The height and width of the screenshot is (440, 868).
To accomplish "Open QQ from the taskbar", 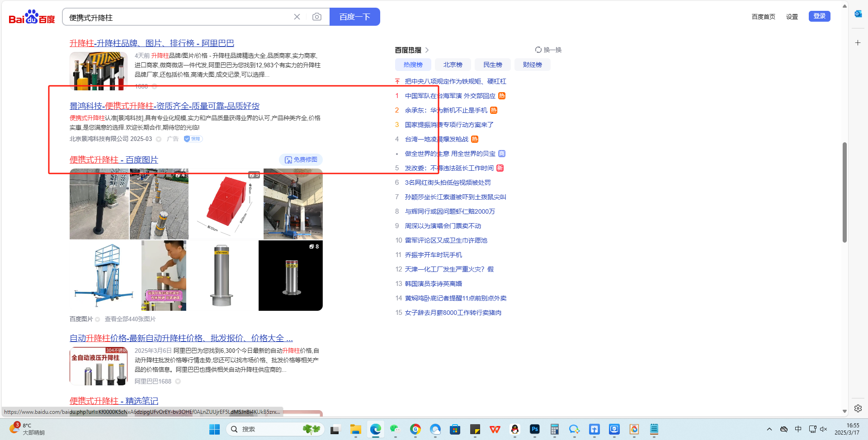I will click(514, 429).
